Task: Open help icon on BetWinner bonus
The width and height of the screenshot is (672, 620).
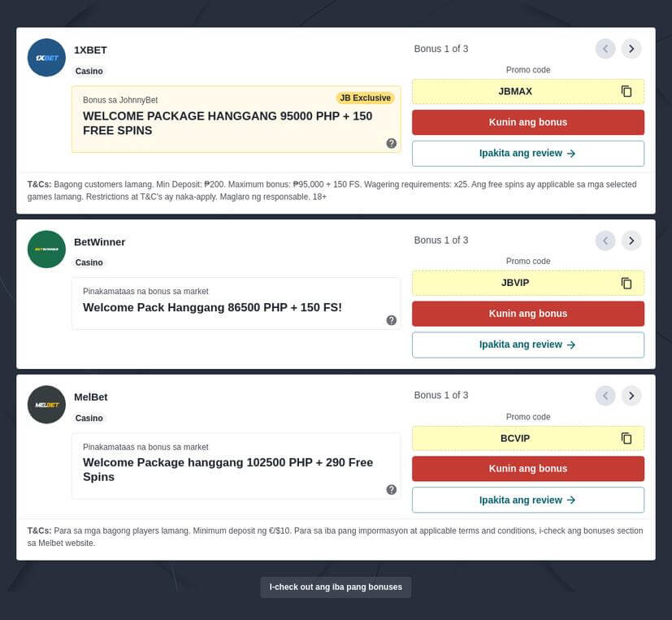Action: click(392, 320)
